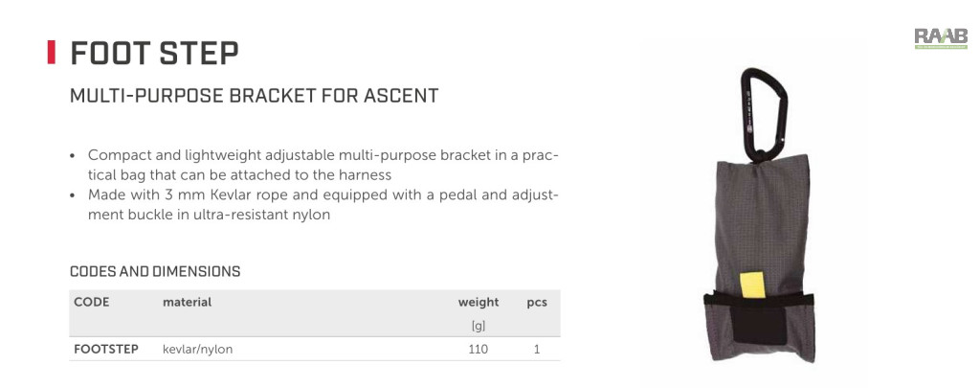Screen dimensions: 980x388
Task: Click the FOOT STEP heading
Action: (x=154, y=53)
